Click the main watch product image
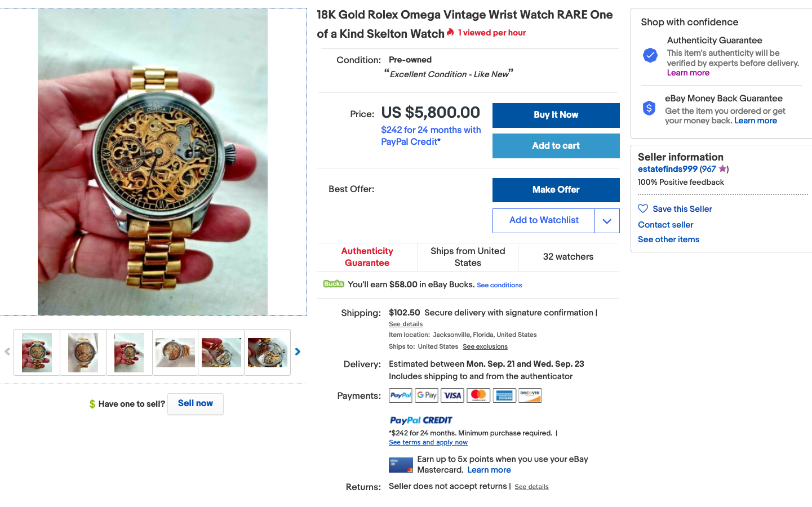 coord(153,162)
